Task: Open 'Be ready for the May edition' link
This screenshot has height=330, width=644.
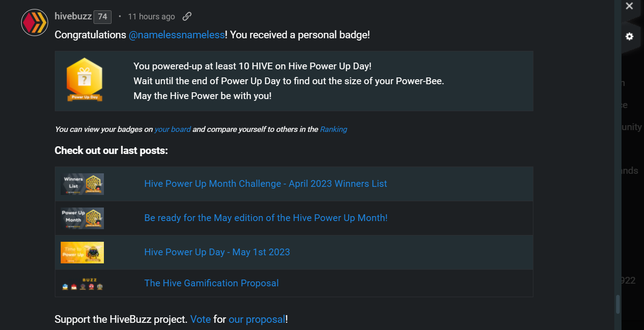Action: (265, 218)
